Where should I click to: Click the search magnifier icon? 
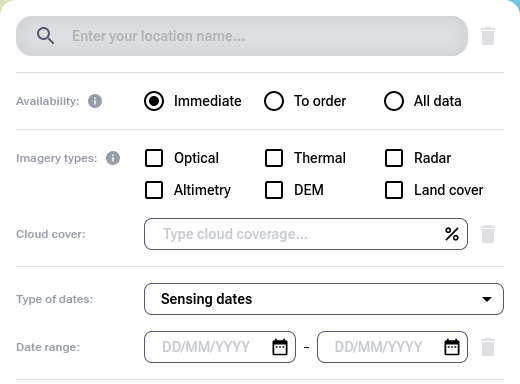[45, 36]
